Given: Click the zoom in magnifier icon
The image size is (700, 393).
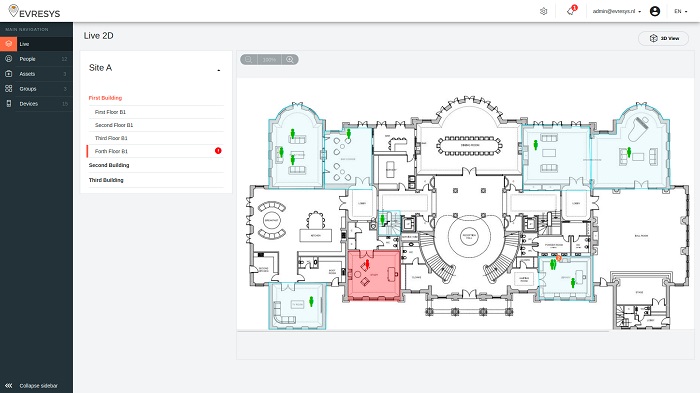Looking at the screenshot, I should 290,59.
